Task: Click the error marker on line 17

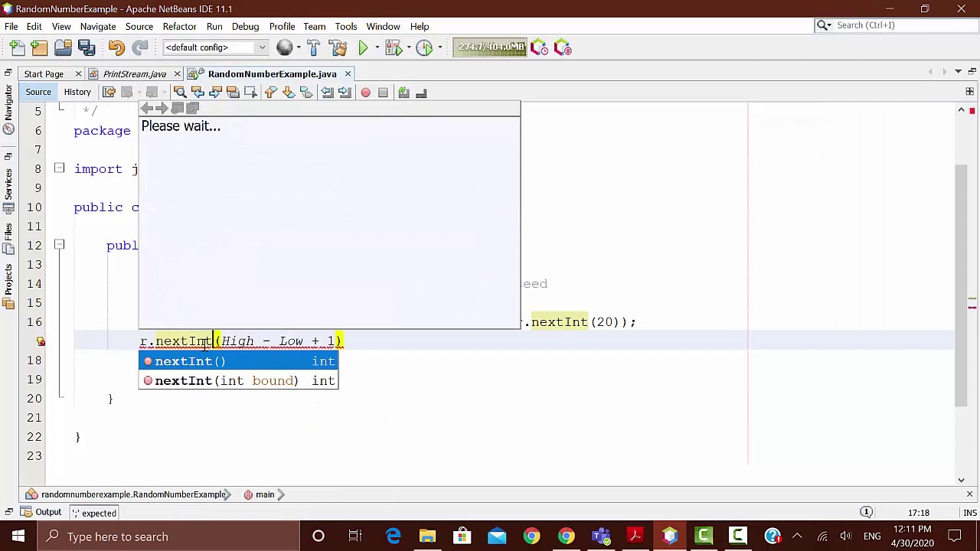Action: (41, 341)
